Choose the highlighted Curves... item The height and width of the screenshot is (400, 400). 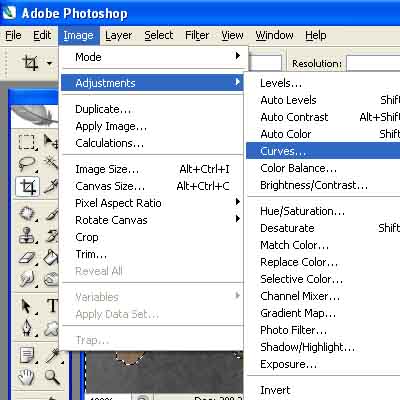[323, 151]
